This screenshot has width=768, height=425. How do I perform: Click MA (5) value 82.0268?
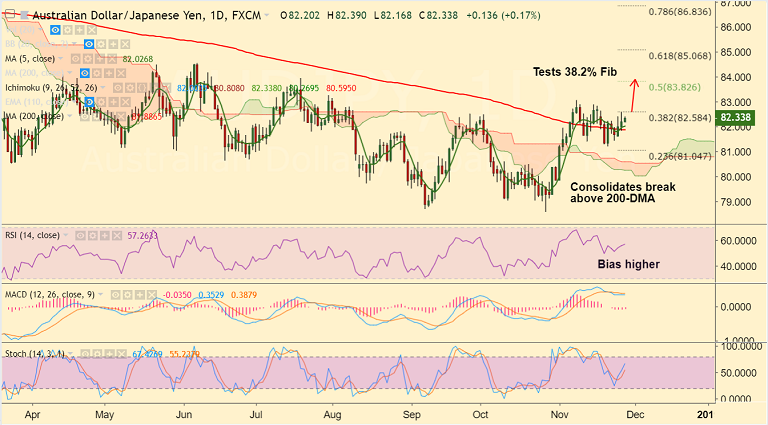(138, 59)
